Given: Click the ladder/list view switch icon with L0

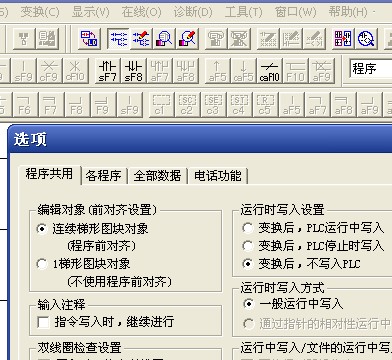Looking at the screenshot, I should pos(89,39).
